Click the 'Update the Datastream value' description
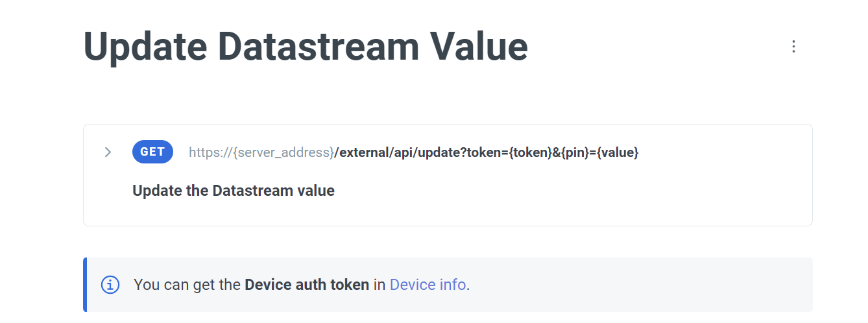Image resolution: width=868 pixels, height=323 pixels. coord(234,191)
